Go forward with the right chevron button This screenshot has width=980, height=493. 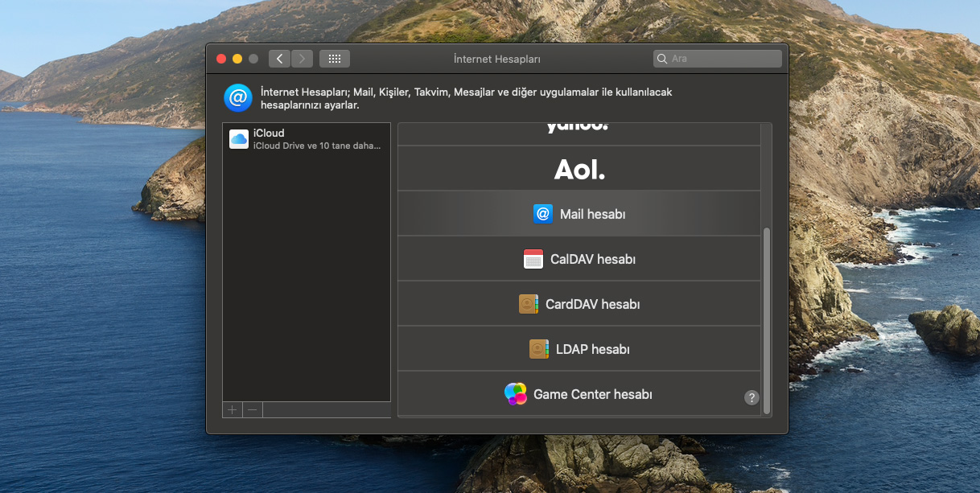coord(303,59)
